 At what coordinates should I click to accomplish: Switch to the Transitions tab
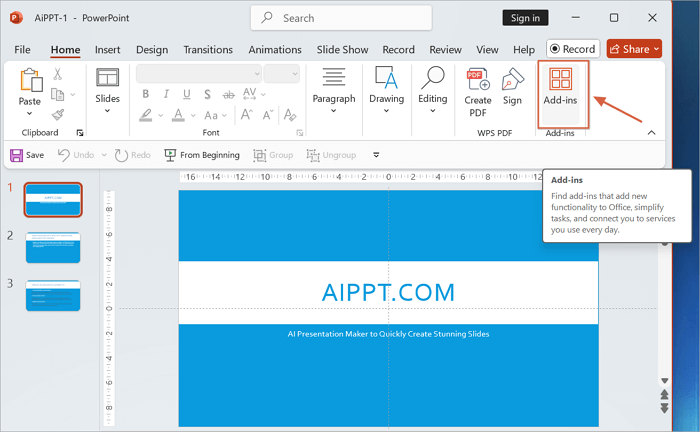(208, 50)
